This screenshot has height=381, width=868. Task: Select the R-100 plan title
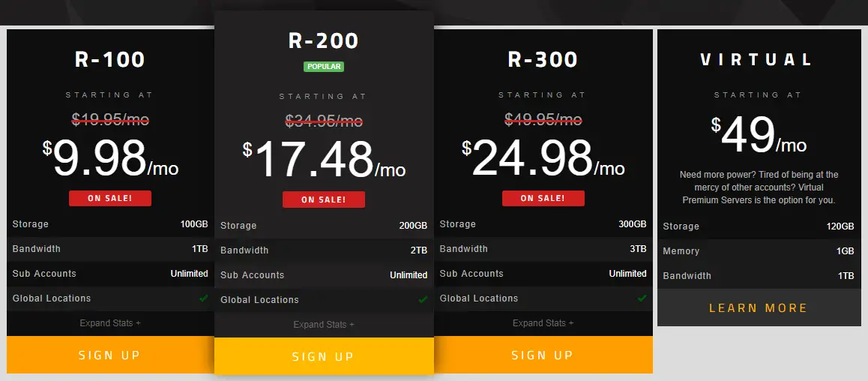(110, 59)
